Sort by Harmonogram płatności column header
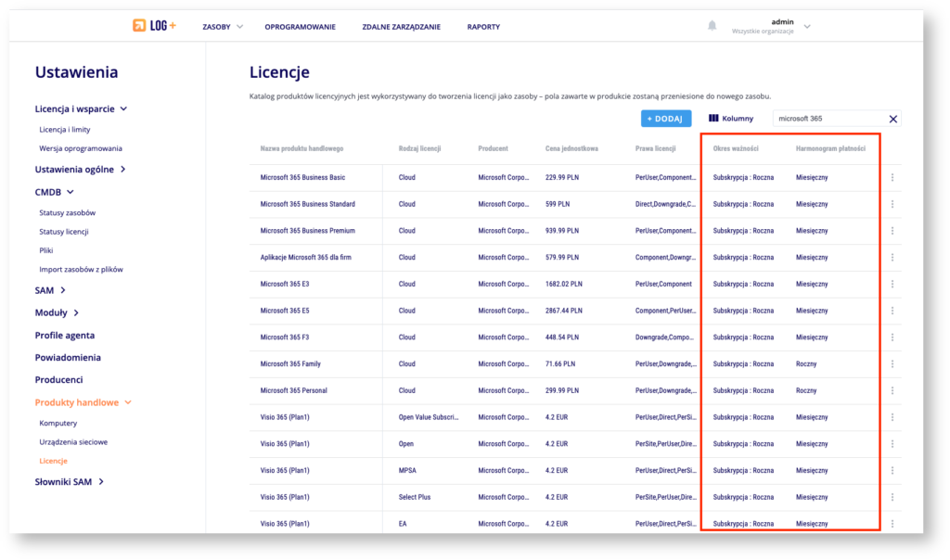950x560 pixels. pos(830,148)
